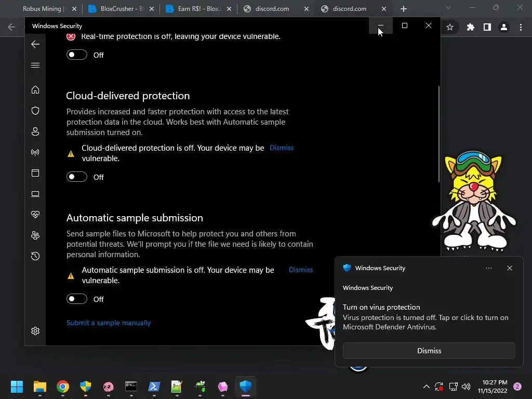Click the Windows Security vertical scrollbar
Screen dimensions: 532x399
click(438, 134)
